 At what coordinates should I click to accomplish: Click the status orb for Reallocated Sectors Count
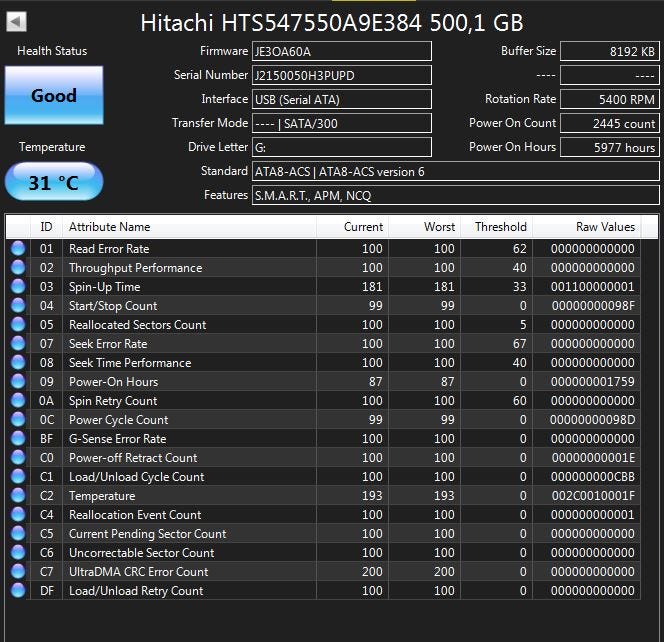pos(18,324)
